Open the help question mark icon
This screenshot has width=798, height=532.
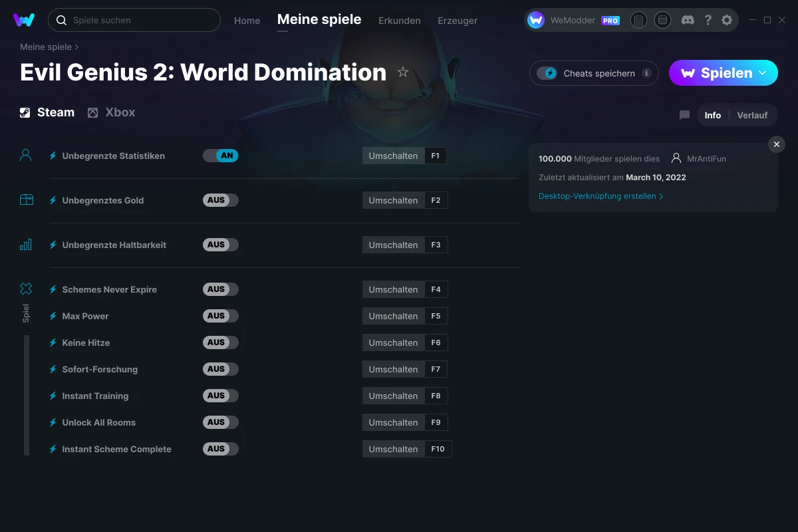(708, 20)
